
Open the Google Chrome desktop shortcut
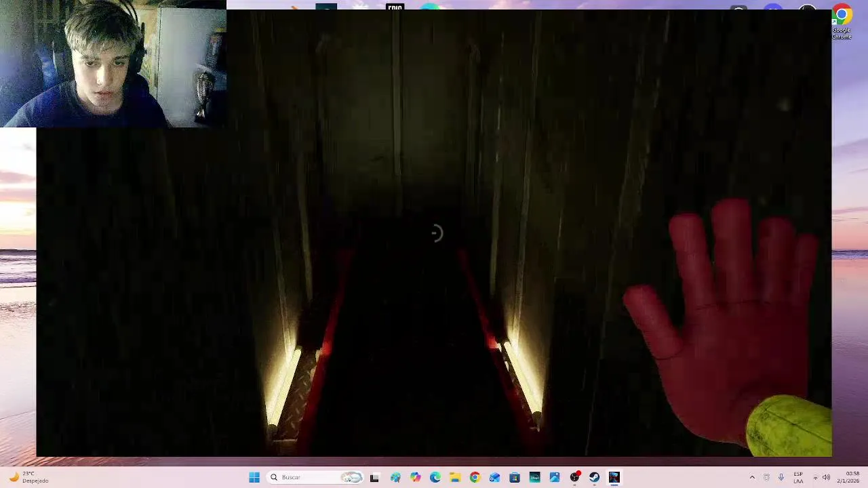pyautogui.click(x=842, y=22)
